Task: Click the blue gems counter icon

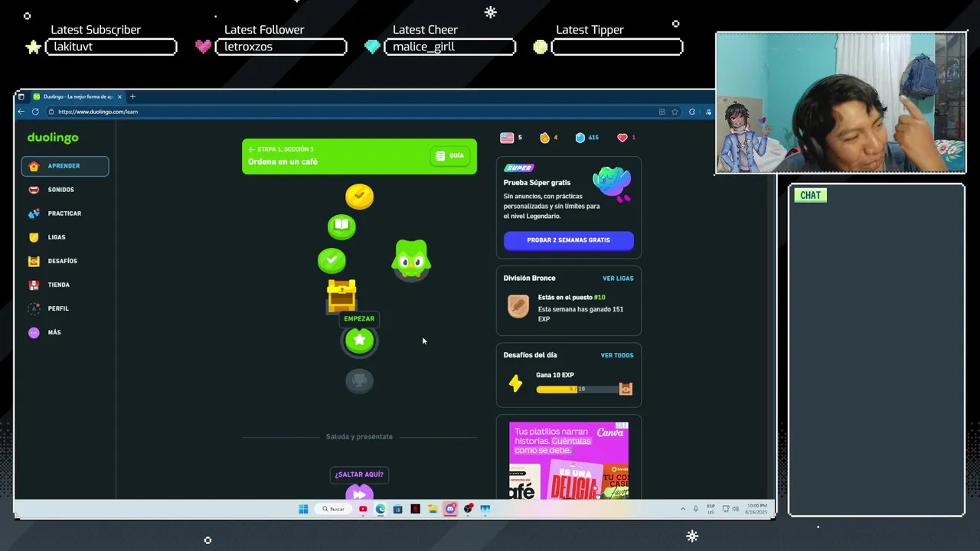Action: [580, 138]
